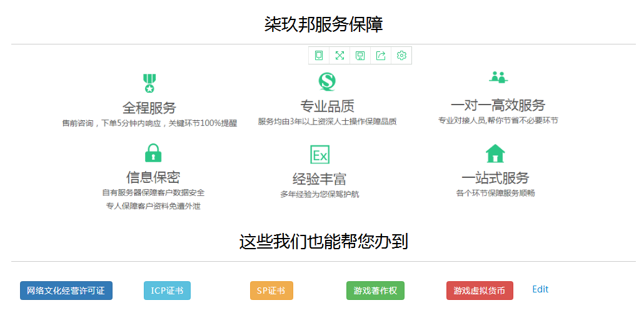
Task: Click the 一站式服务 title
Action: click(x=495, y=178)
